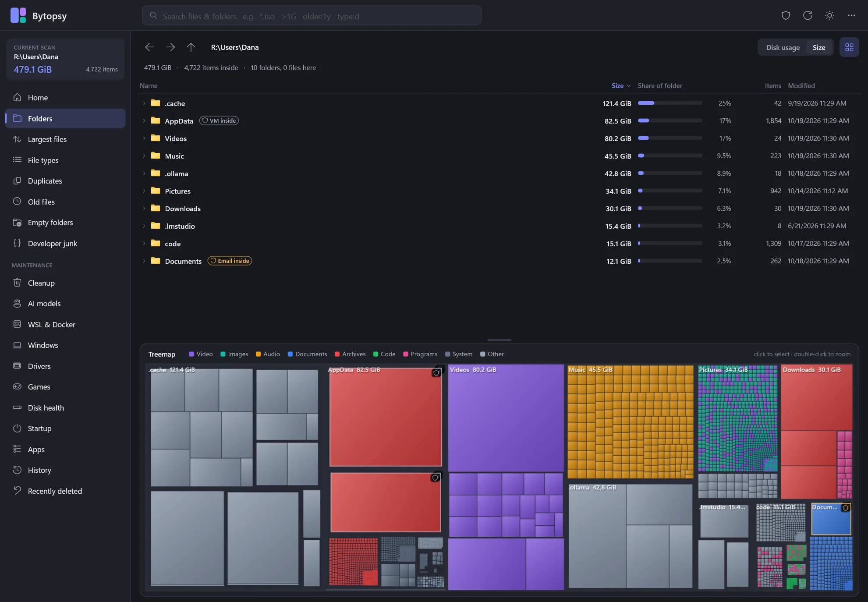Open the Duplicates section
The height and width of the screenshot is (602, 868).
click(x=65, y=181)
